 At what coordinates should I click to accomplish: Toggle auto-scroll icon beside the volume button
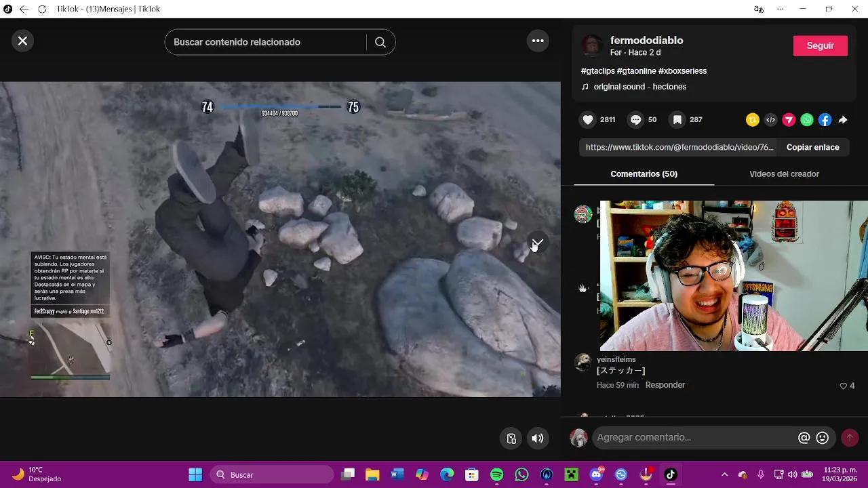pyautogui.click(x=511, y=439)
